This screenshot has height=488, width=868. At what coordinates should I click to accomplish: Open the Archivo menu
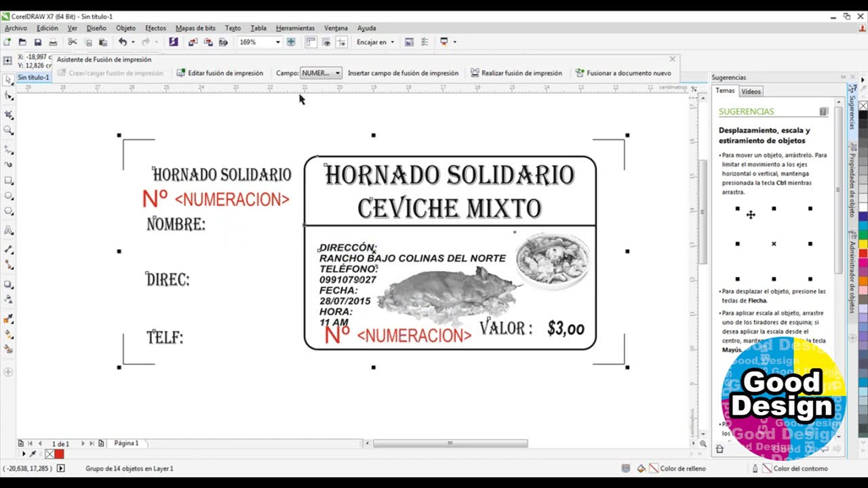click(16, 28)
